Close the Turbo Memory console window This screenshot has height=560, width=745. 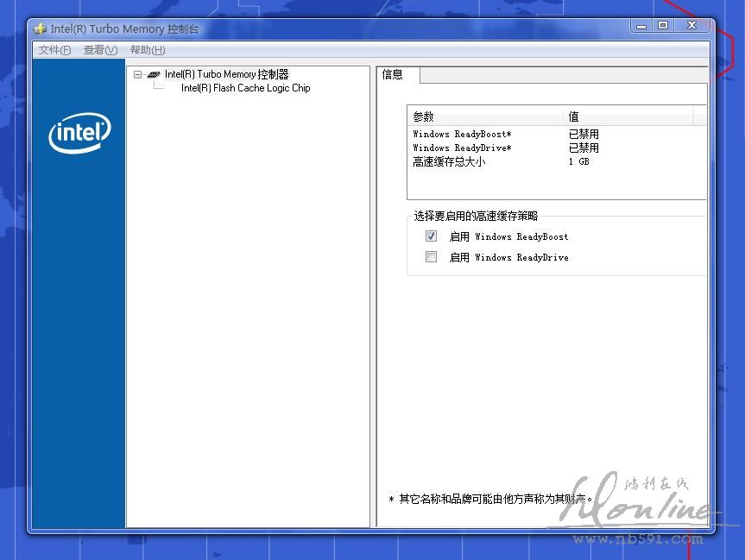coord(691,25)
